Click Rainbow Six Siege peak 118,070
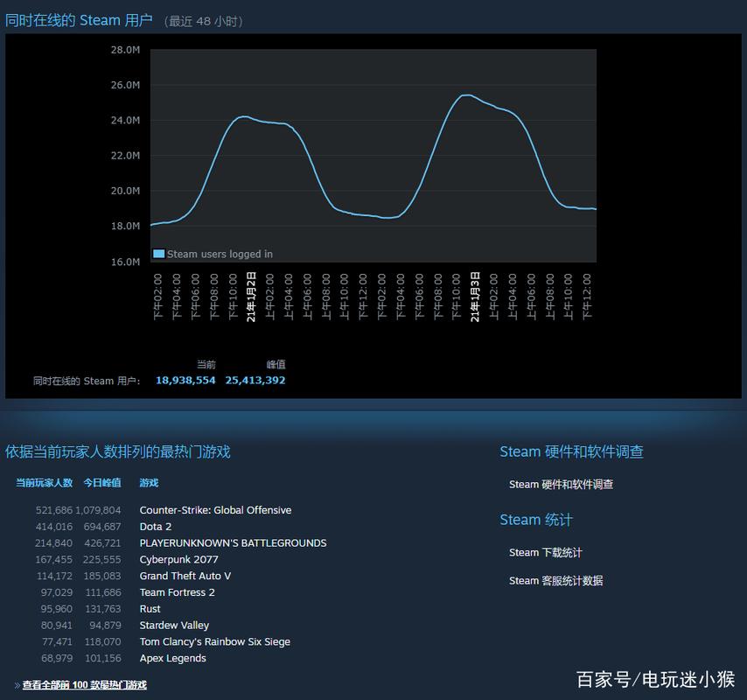This screenshot has width=747, height=700. click(x=103, y=641)
